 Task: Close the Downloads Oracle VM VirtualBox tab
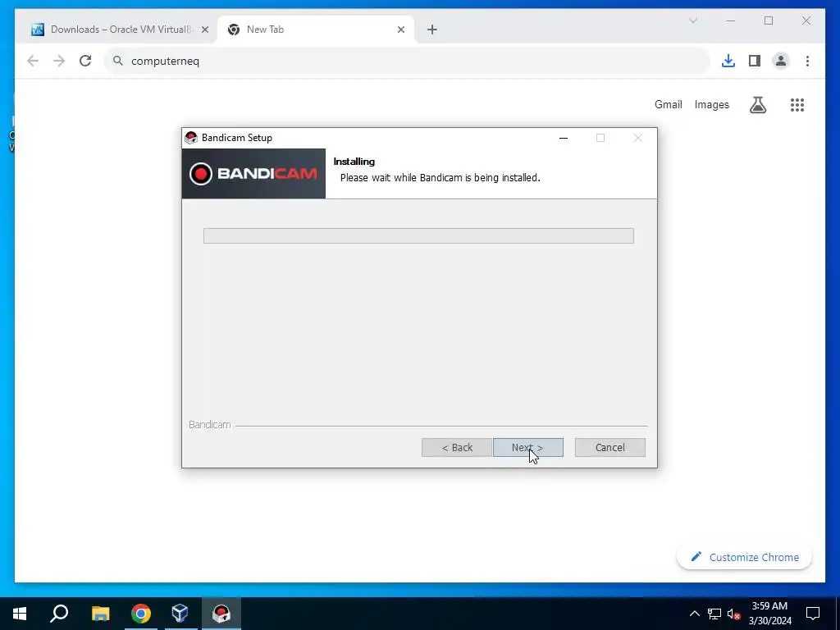(204, 30)
